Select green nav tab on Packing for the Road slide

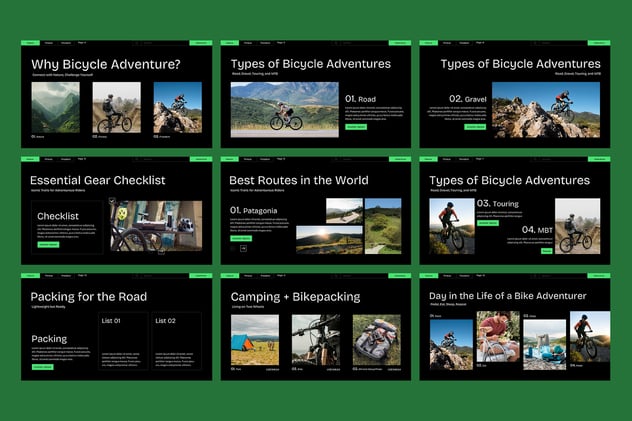click(x=31, y=275)
